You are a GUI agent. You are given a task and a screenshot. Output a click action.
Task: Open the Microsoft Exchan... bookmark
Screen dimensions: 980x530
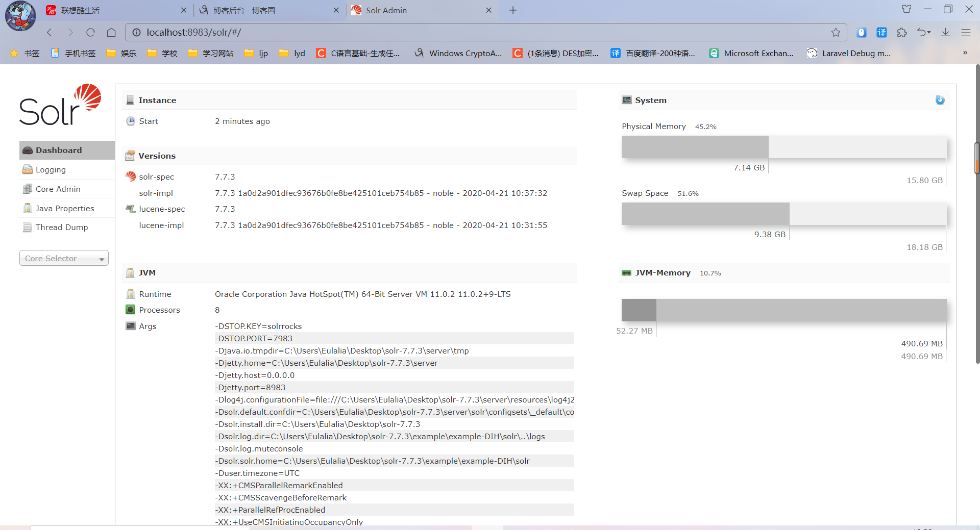(x=751, y=53)
